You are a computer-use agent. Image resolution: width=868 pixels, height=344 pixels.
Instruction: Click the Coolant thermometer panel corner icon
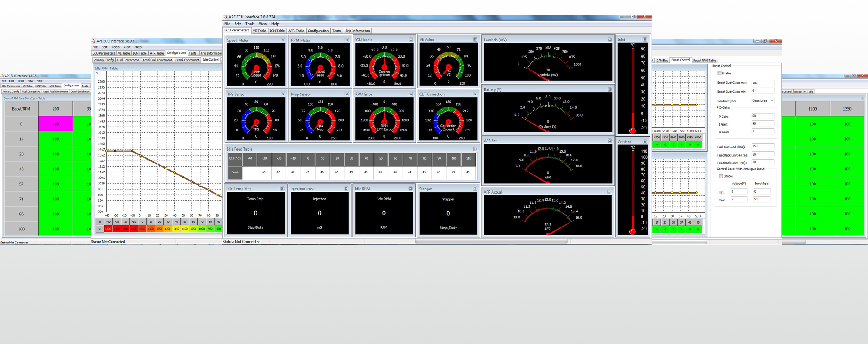(645, 141)
